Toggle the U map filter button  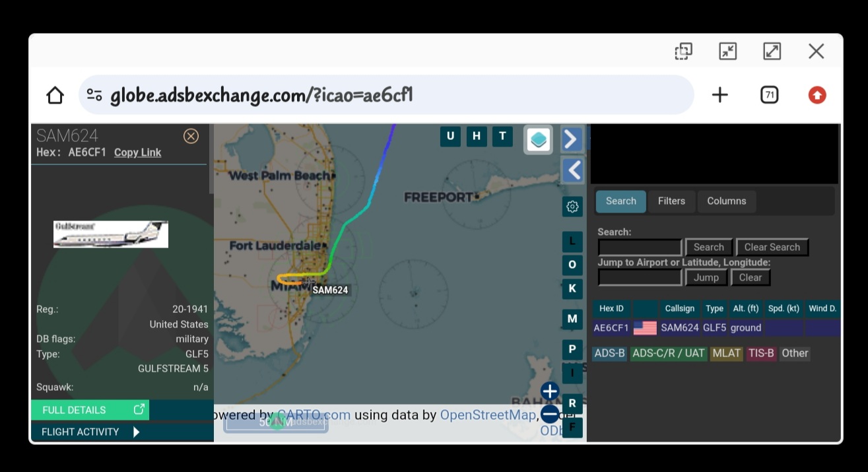pyautogui.click(x=450, y=136)
